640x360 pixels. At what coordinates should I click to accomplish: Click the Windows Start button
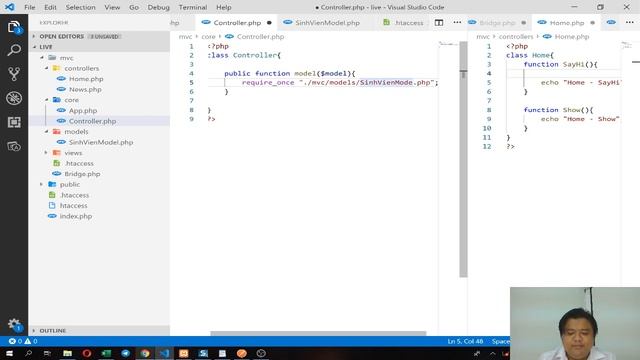[9, 353]
